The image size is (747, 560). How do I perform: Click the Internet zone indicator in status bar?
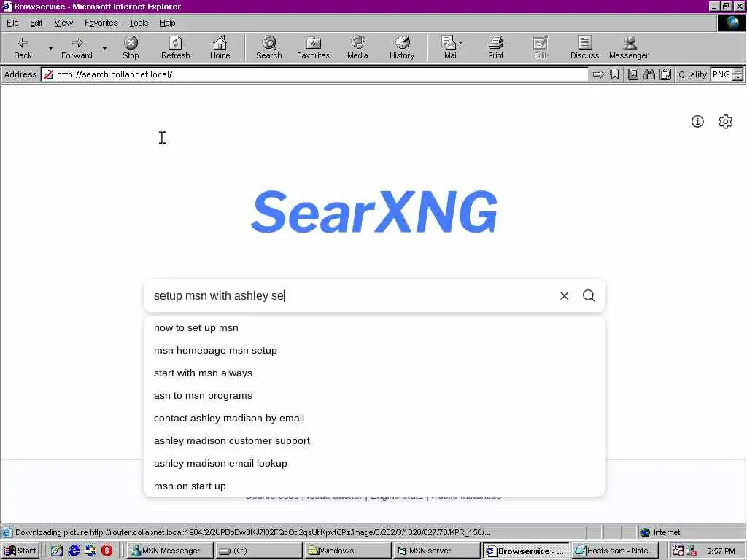click(660, 532)
